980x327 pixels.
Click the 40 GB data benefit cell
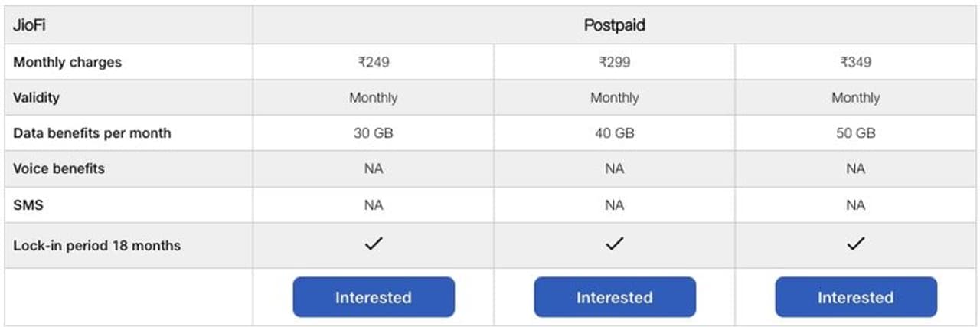(x=615, y=133)
